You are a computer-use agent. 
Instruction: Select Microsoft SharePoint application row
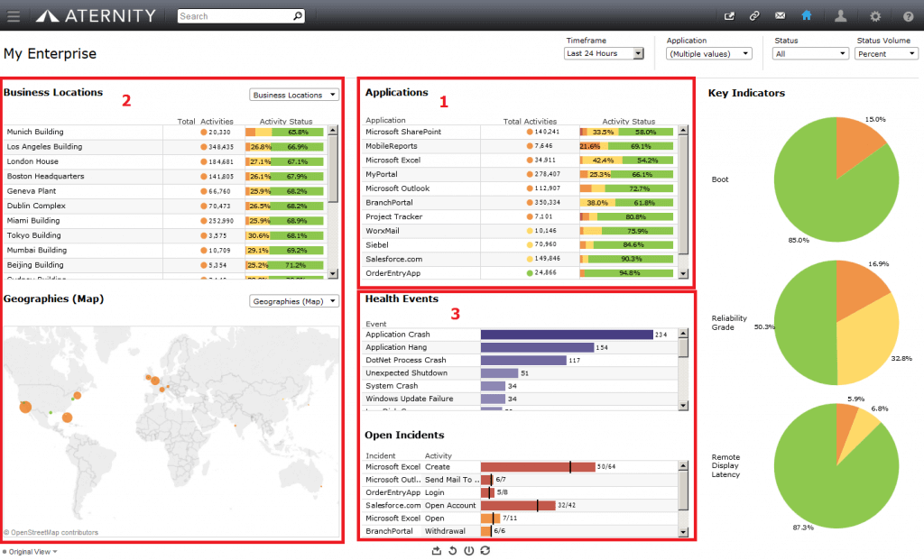point(519,132)
